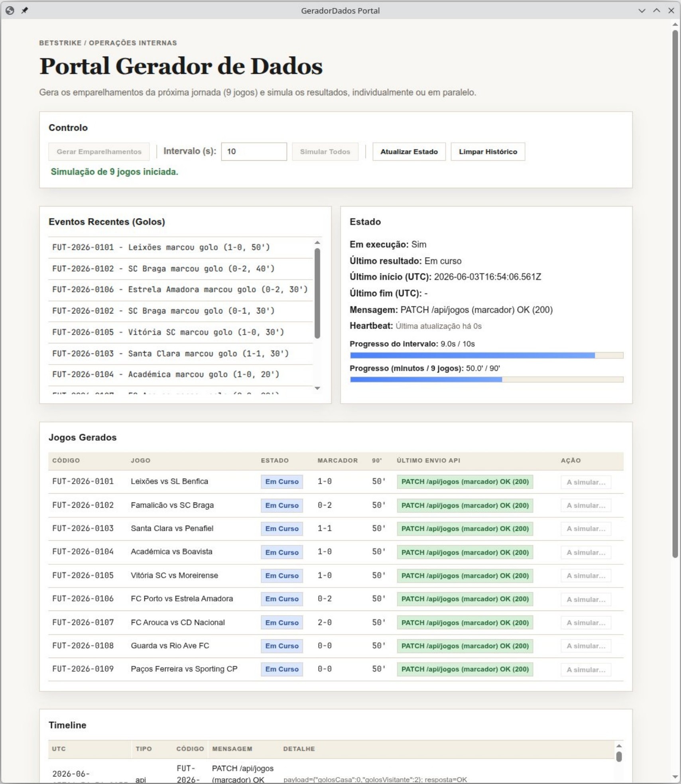This screenshot has height=784, width=681.
Task: Click the ESTADO column header
Action: [275, 460]
